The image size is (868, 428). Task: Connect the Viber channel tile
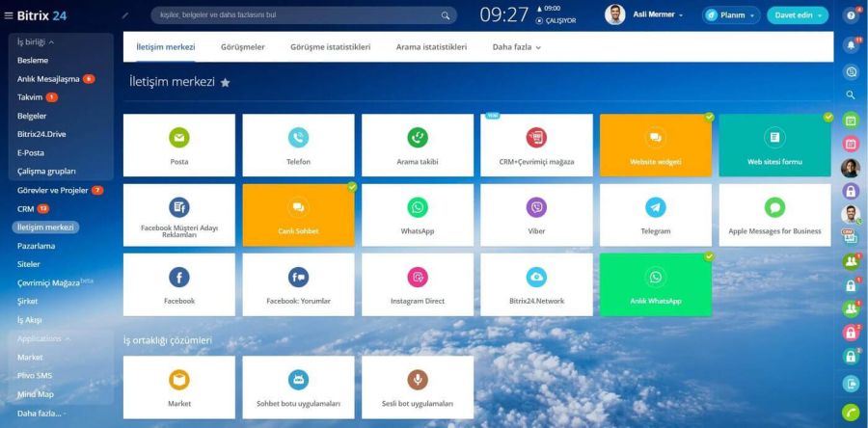coord(536,215)
